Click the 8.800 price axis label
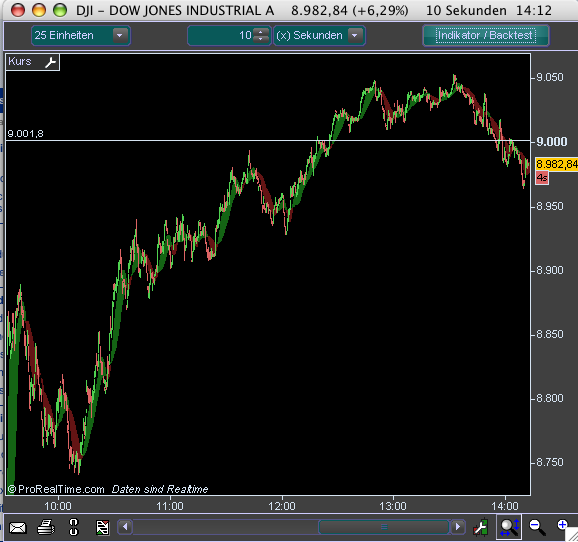The image size is (578, 542). pos(550,399)
